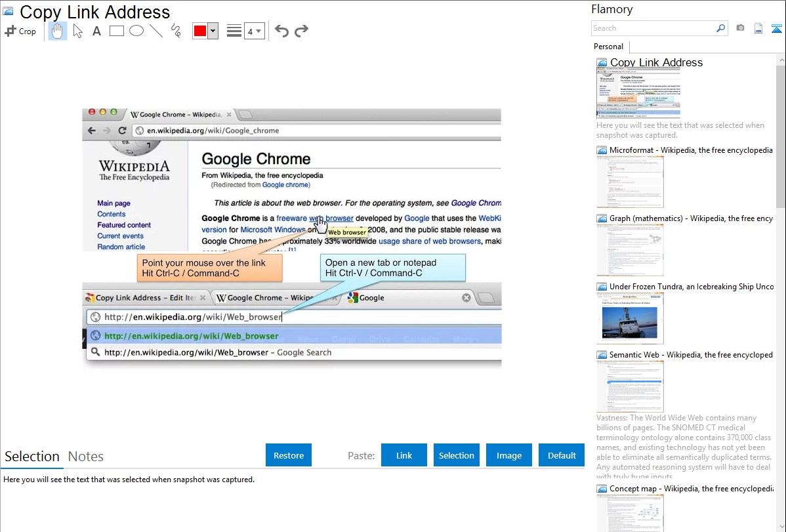
Task: Pick the freehand scribble tool
Action: 176,31
